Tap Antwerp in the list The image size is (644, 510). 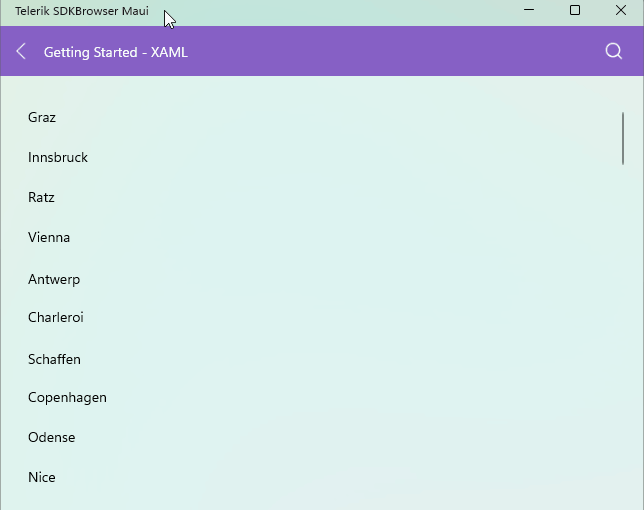(54, 279)
